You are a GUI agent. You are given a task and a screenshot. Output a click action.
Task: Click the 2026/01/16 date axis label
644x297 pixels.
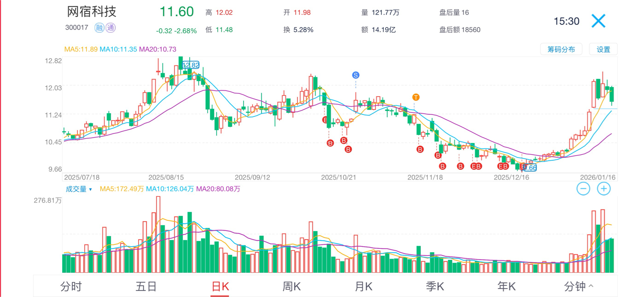pos(598,178)
